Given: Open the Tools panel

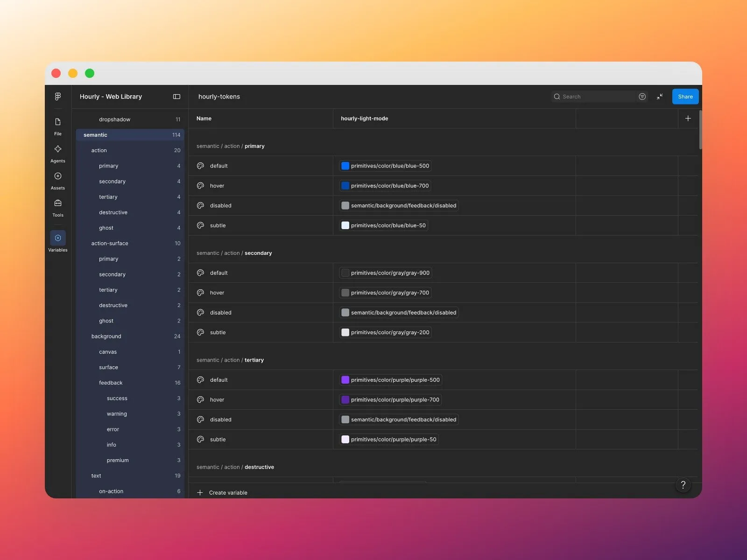Looking at the screenshot, I should [58, 208].
